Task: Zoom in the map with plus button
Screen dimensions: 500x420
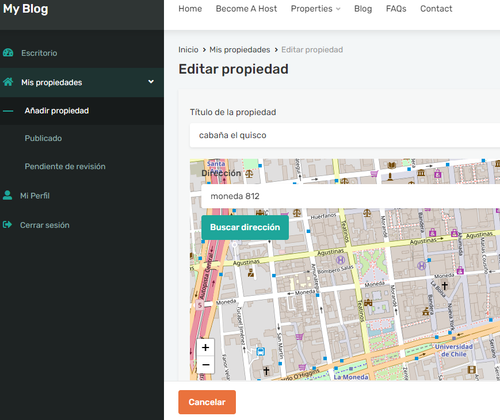Action: (x=206, y=348)
